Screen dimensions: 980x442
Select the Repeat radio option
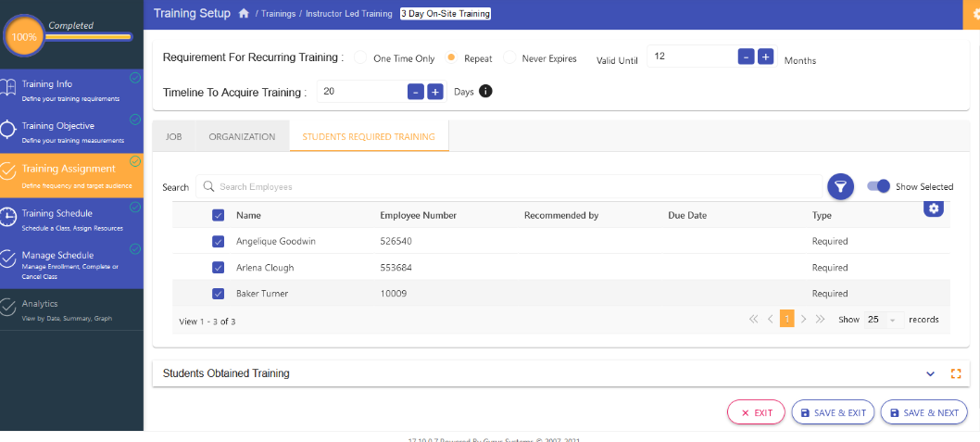point(450,57)
